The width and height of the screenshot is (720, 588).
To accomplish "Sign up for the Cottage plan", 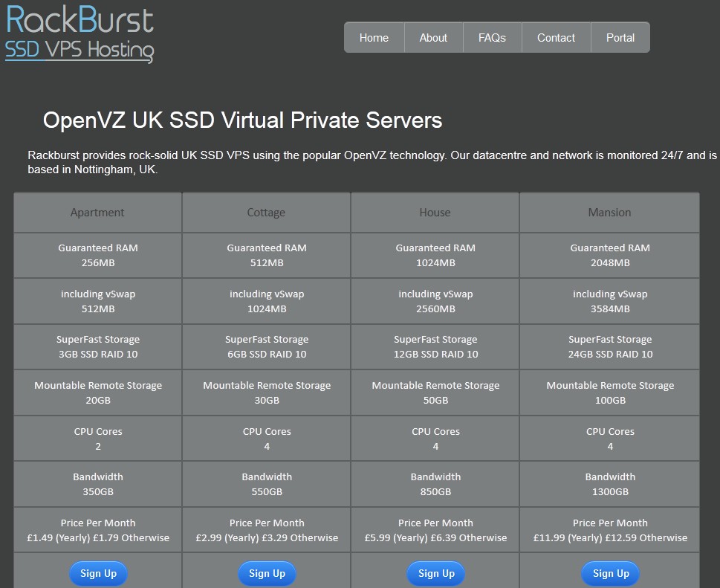I will pyautogui.click(x=267, y=573).
